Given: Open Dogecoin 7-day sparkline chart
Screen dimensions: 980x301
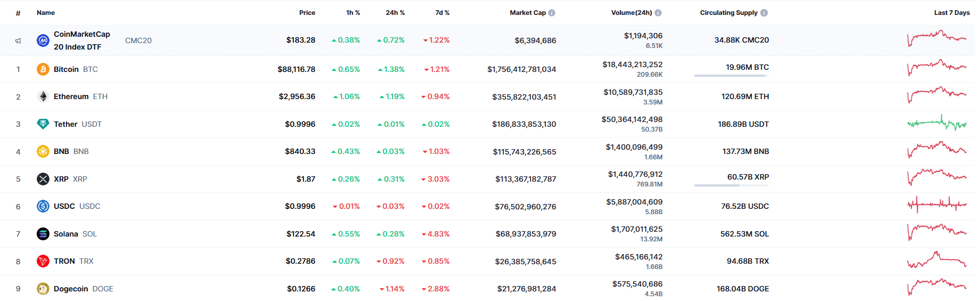Looking at the screenshot, I should [937, 287].
